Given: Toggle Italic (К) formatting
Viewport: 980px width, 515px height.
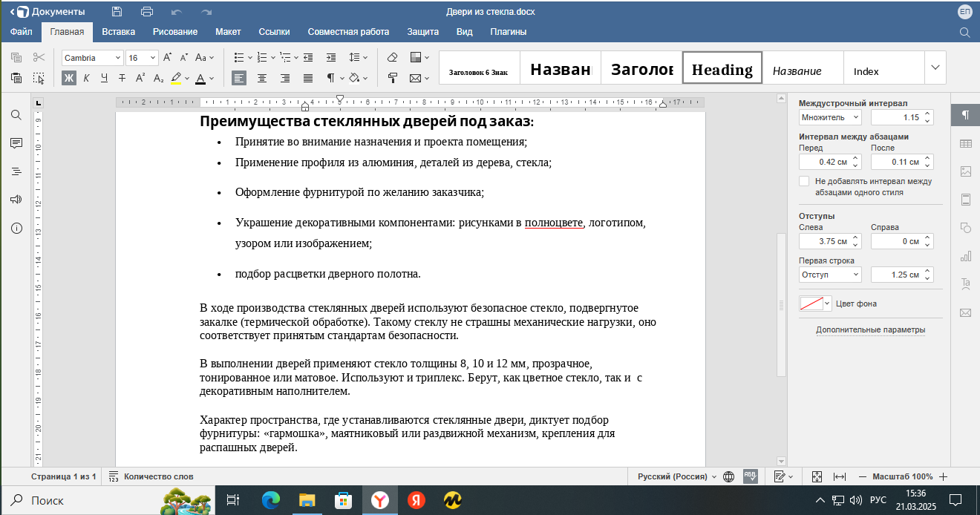Looking at the screenshot, I should 86,78.
